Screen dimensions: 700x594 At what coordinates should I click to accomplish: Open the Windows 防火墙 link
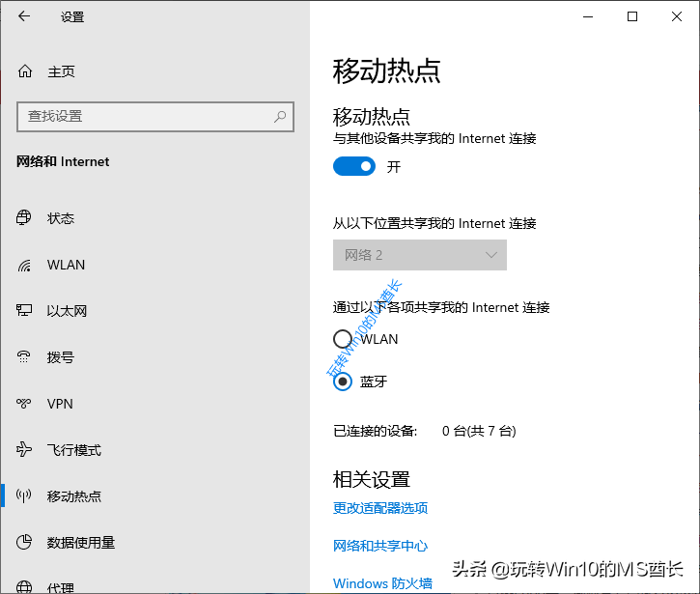click(382, 583)
